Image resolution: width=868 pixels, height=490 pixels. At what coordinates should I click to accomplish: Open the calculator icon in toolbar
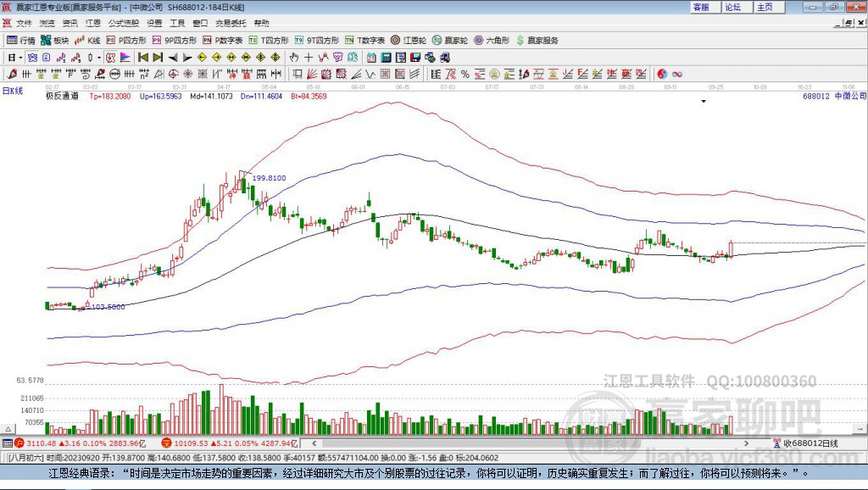pyautogui.click(x=387, y=58)
